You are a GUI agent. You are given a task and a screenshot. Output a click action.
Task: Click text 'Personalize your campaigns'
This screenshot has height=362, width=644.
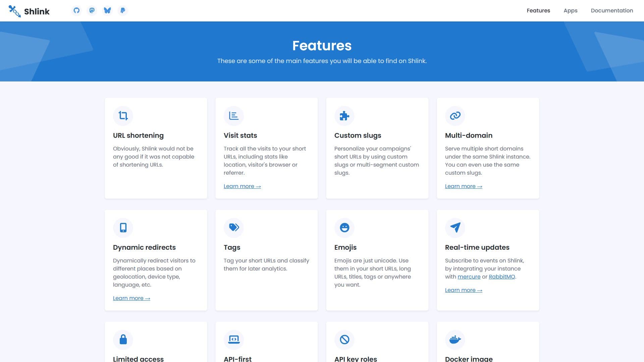click(x=373, y=148)
